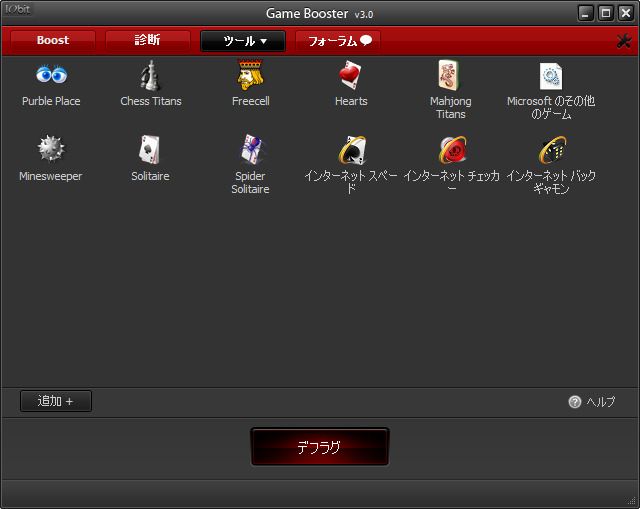
Task: Select the Hearts card game icon
Action: (x=351, y=75)
